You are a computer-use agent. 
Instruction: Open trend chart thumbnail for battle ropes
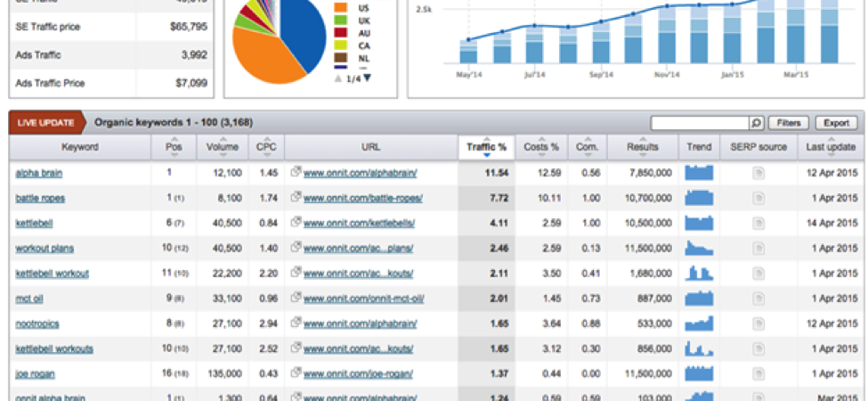pos(699,198)
